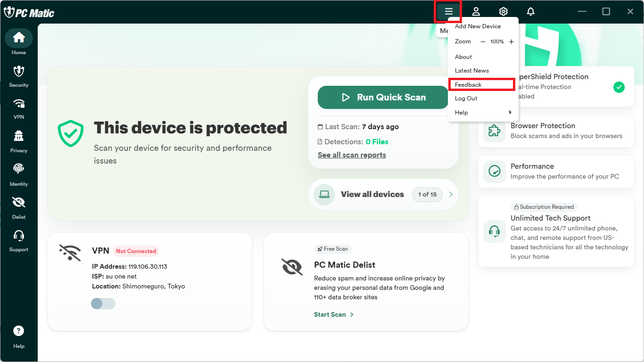Click the PC Matic logo

pos(29,12)
